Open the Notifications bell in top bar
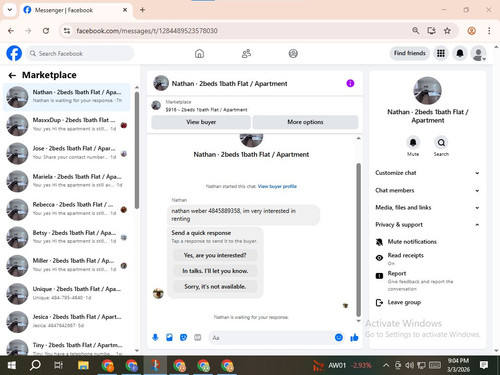Viewport: 500px width, 375px height. [x=460, y=53]
